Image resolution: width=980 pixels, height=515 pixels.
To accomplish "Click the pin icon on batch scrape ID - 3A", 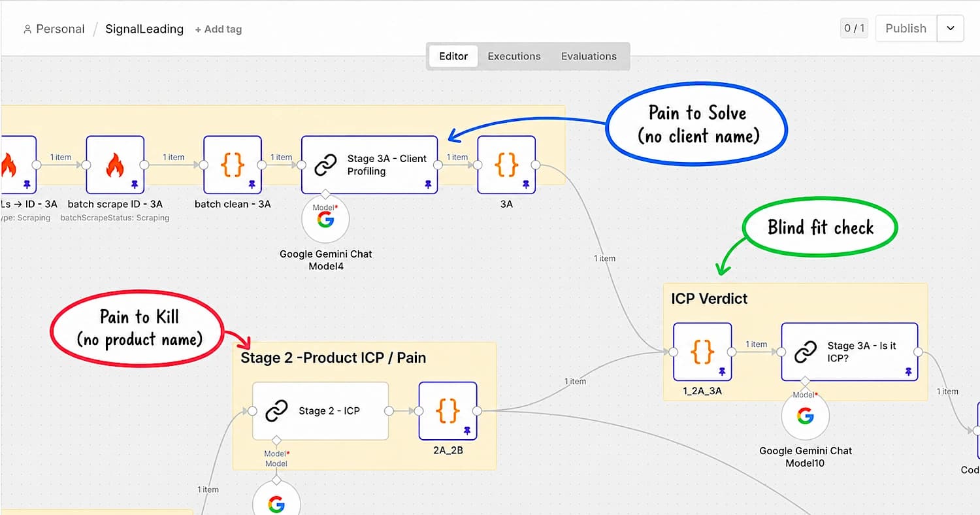I will 135,185.
